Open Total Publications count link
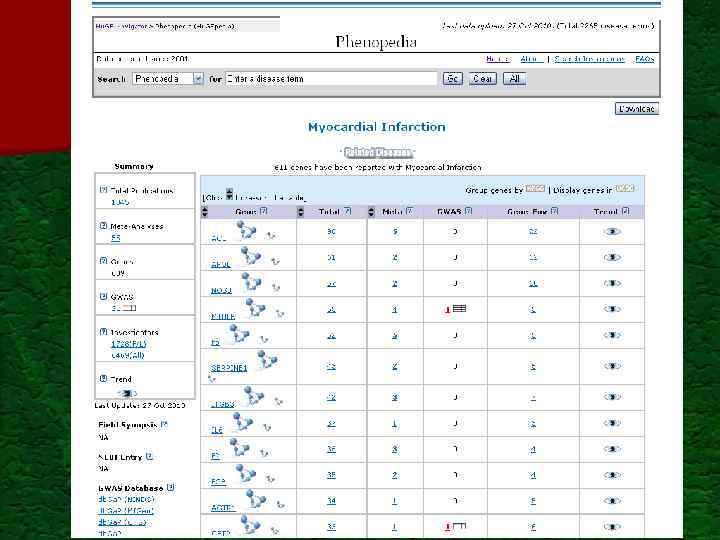Image resolution: width=720 pixels, height=540 pixels. coord(120,202)
